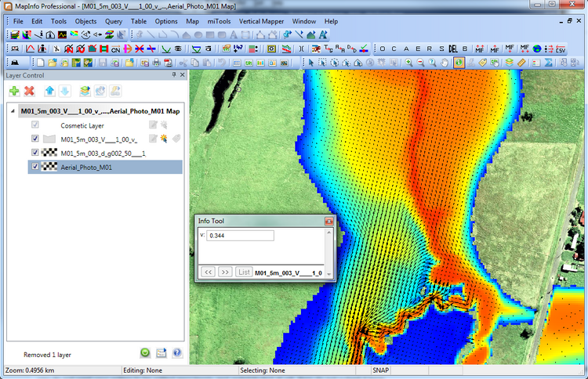588x379 pixels.
Task: Open the Vertical Mapper menu
Action: (x=260, y=21)
